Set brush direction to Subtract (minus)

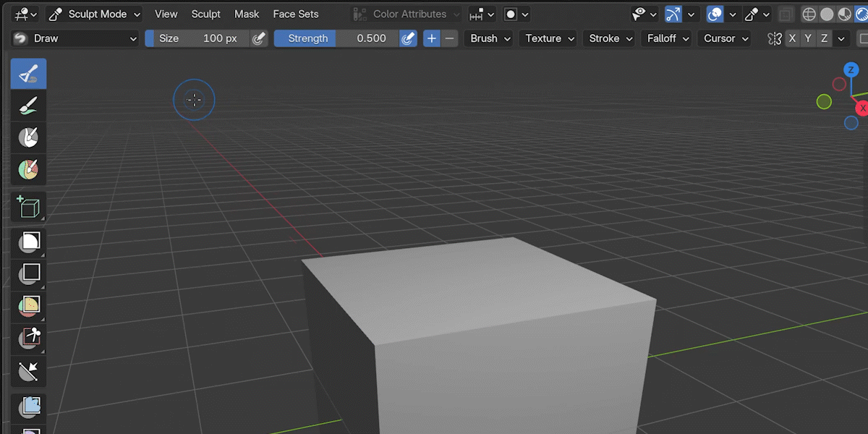point(450,38)
